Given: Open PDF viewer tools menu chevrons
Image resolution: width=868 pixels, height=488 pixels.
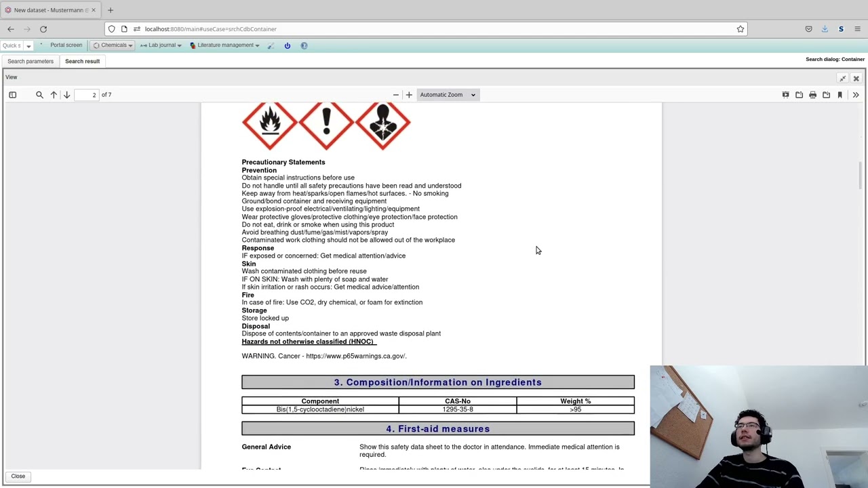Looking at the screenshot, I should tap(856, 95).
